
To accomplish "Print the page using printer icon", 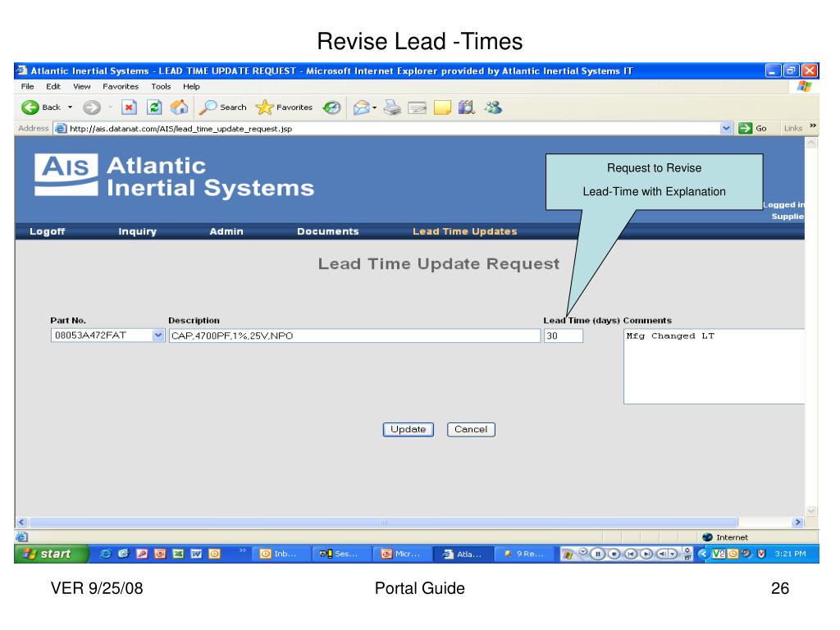I will pos(392,107).
